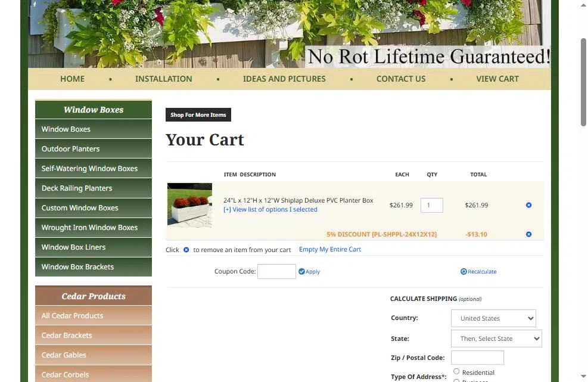
Task: Click Shop For More Items button
Action: [198, 115]
